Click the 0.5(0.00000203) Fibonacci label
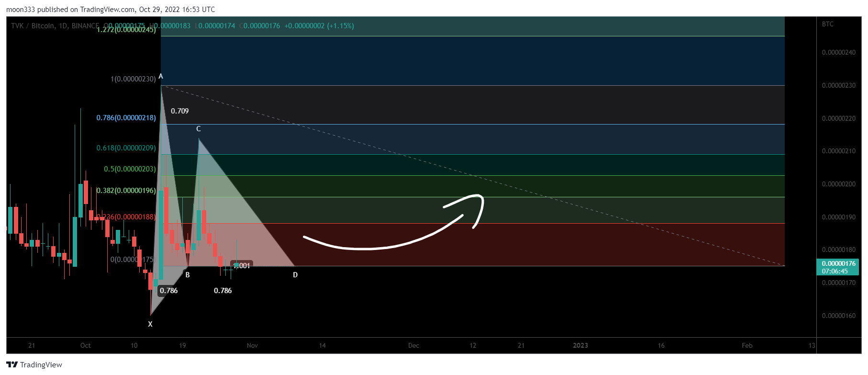The image size is (868, 375). point(130,169)
